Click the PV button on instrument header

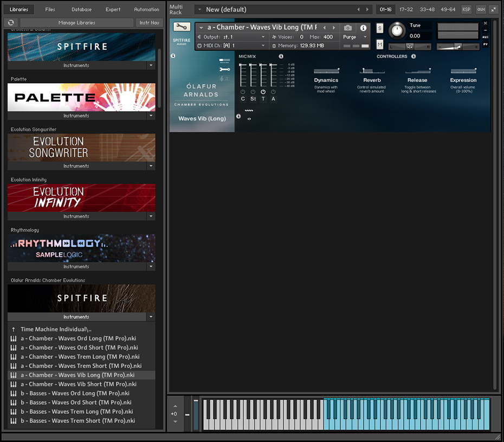tap(486, 44)
